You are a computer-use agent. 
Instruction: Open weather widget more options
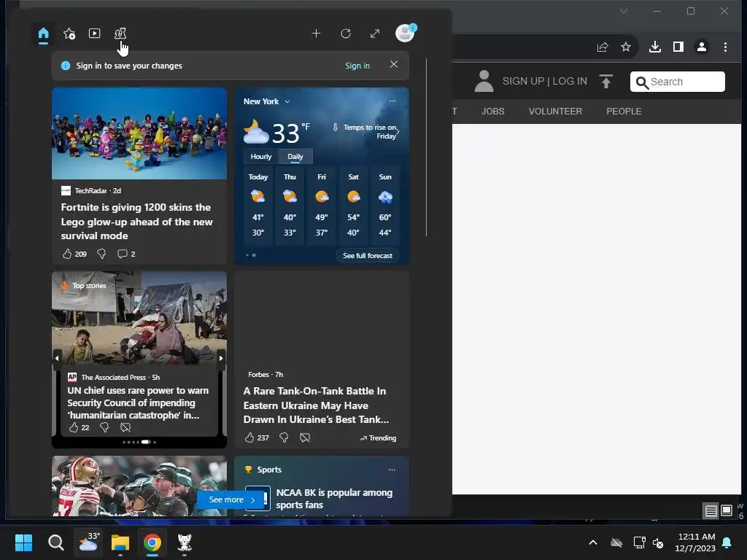pos(392,101)
